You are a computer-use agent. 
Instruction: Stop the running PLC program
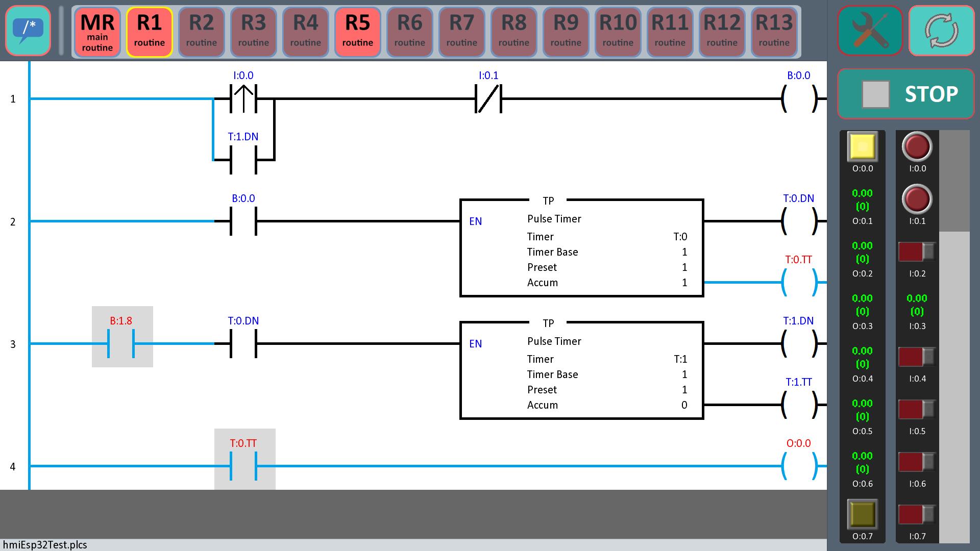[906, 94]
